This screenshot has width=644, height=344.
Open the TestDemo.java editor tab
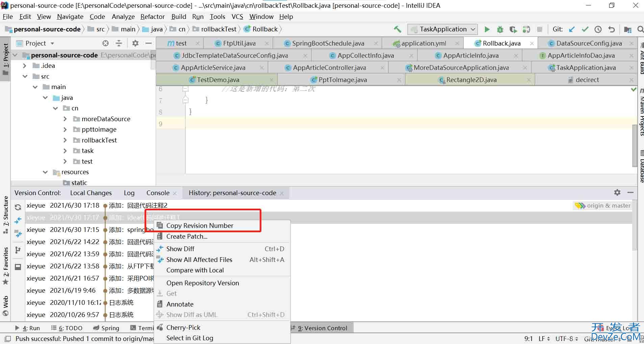[216, 80]
